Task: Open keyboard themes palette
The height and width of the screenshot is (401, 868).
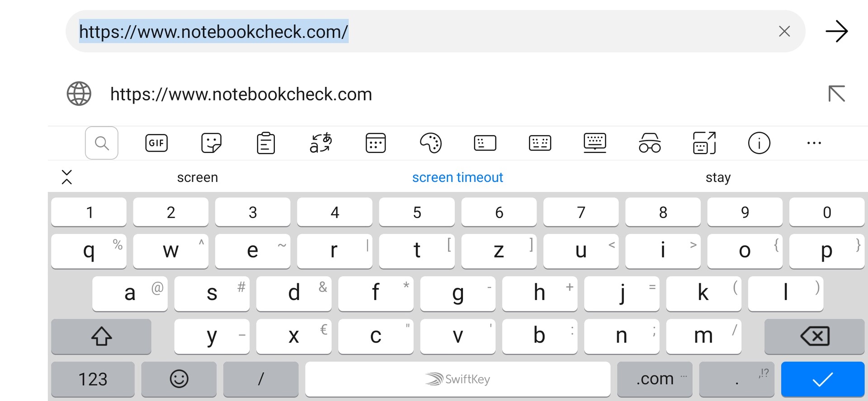Action: 430,143
